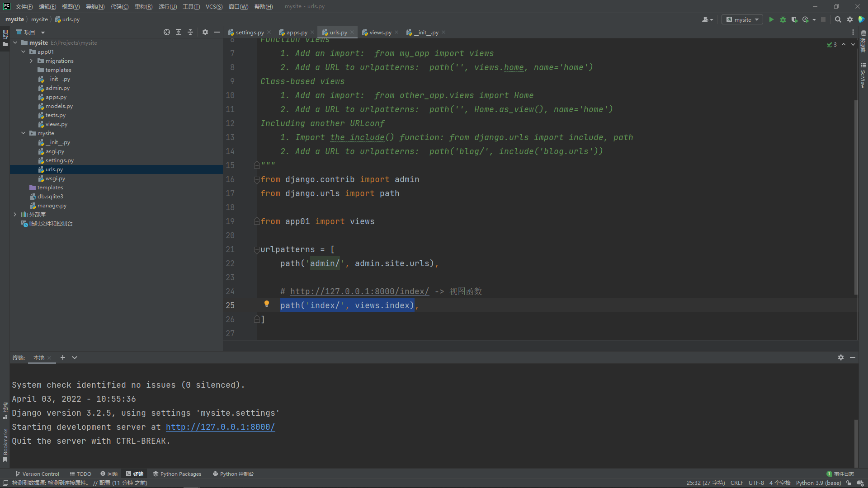
Task: Open the event log button
Action: 840,474
